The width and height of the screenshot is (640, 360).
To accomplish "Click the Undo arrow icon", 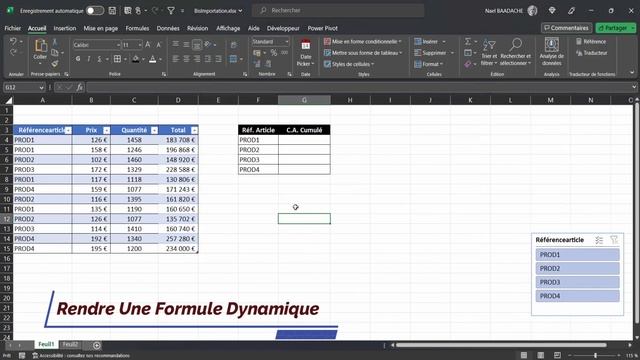I will (x=13, y=42).
